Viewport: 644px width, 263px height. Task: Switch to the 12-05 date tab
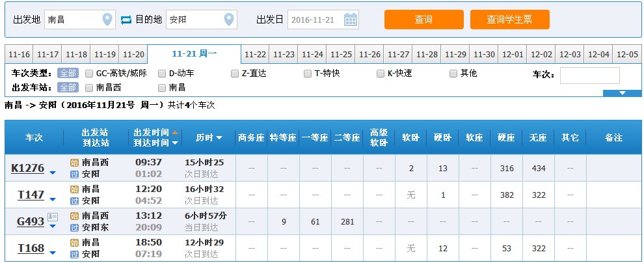click(627, 55)
